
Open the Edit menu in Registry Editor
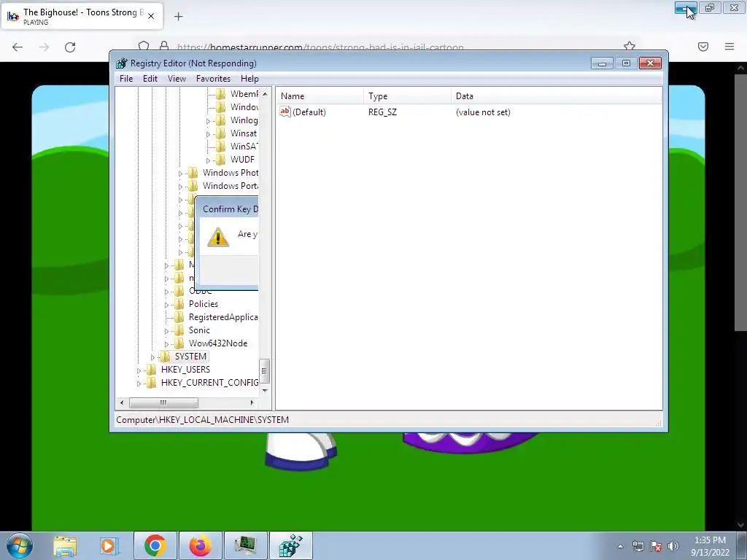click(x=150, y=79)
